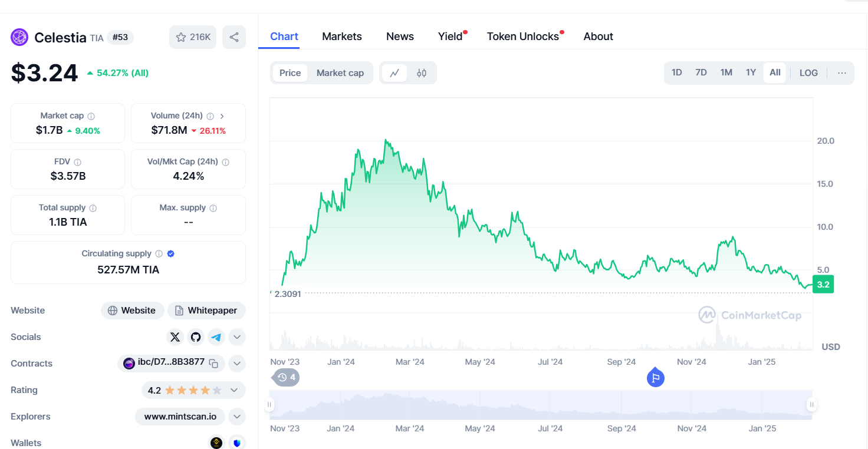
Task: Open the News tab
Action: click(400, 37)
